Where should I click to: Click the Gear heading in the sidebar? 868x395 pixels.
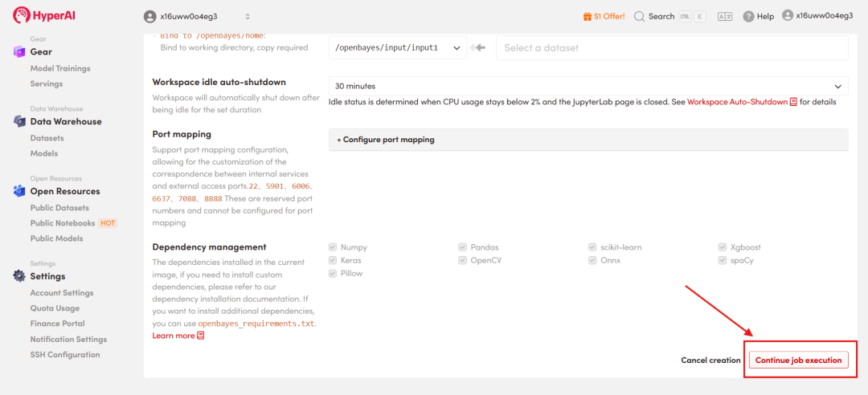pyautogui.click(x=41, y=52)
